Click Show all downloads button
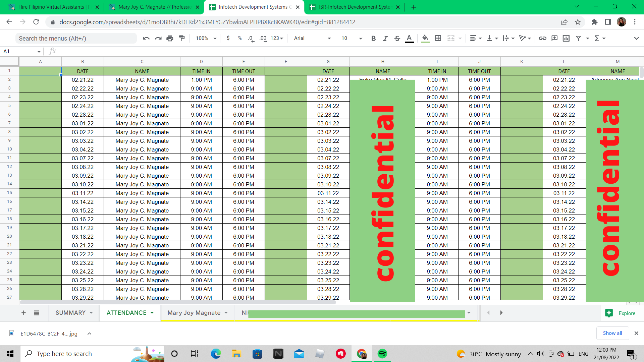 tap(612, 333)
